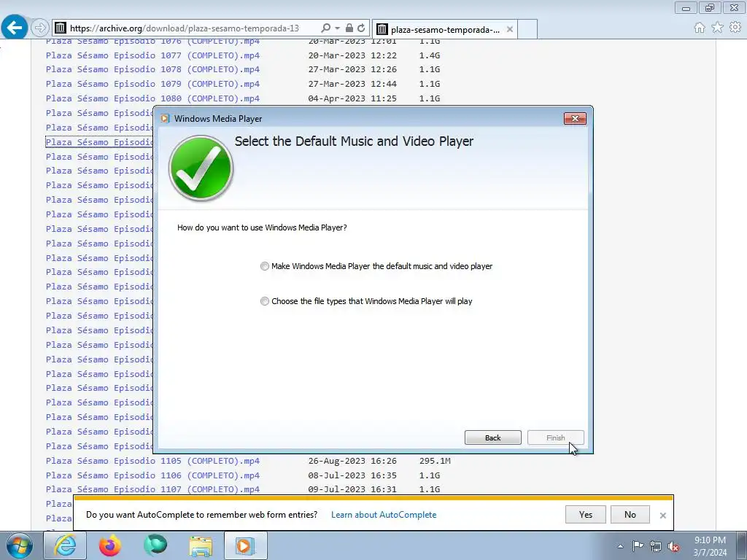747x560 pixels.
Task: Click the security lock icon
Action: coord(349,28)
